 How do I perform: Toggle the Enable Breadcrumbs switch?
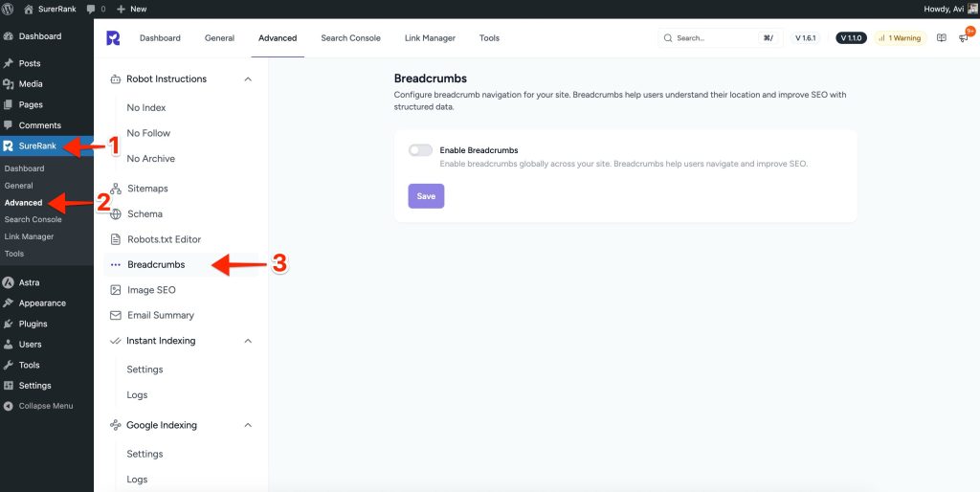click(420, 150)
